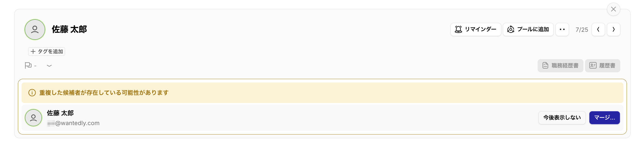The width and height of the screenshot is (644, 144).
Task: Go to the next candidate
Action: click(x=613, y=29)
